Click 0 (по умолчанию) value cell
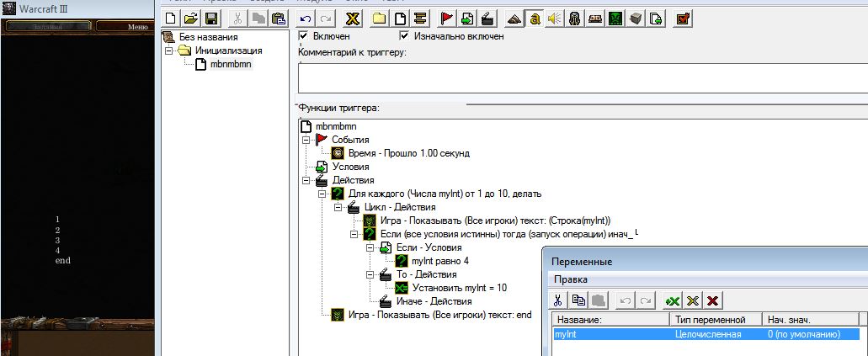Viewport: 868px width, 356px height. click(x=804, y=334)
